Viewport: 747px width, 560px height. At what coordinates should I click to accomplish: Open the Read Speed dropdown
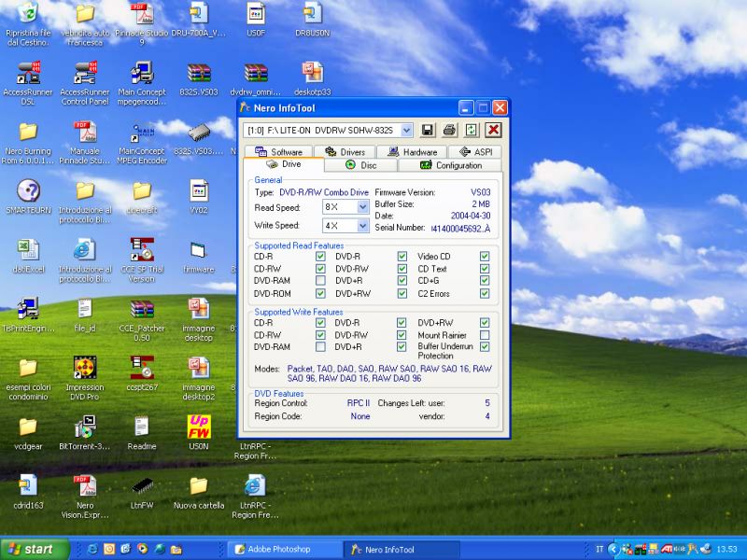pyautogui.click(x=362, y=207)
